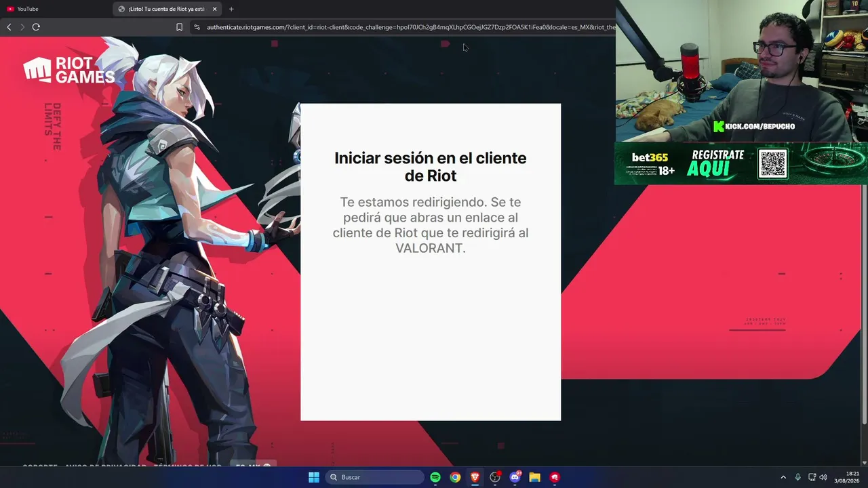This screenshot has width=868, height=488.
Task: Open Discord from the taskbar
Action: click(515, 477)
